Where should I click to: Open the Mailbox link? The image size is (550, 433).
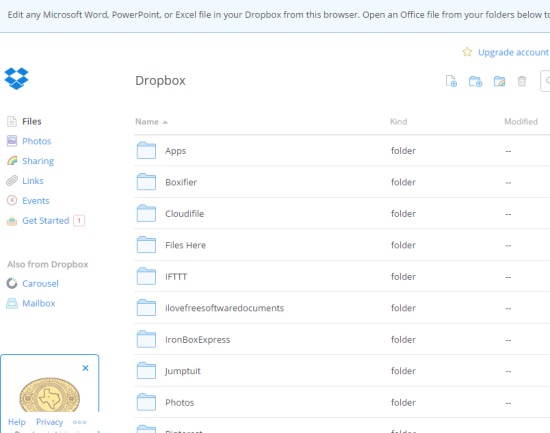39,303
